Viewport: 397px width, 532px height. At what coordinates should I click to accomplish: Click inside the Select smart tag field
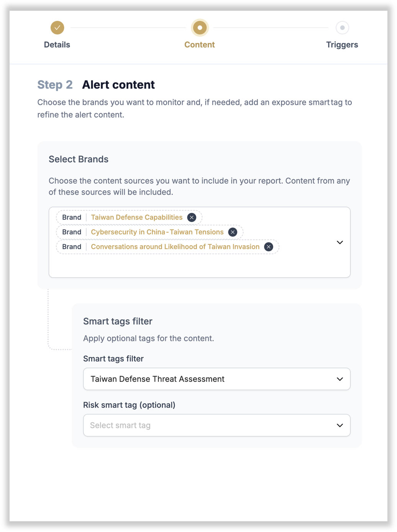172,425
